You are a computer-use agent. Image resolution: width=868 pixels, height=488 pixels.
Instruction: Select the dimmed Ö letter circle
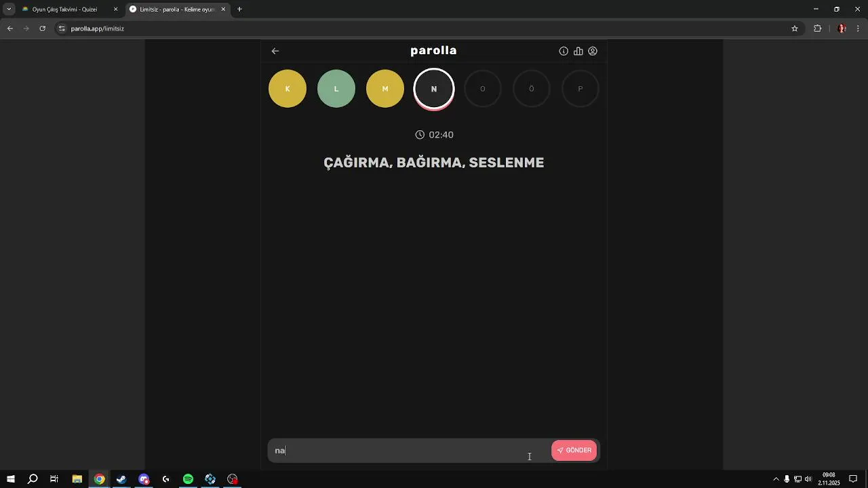pos(532,89)
